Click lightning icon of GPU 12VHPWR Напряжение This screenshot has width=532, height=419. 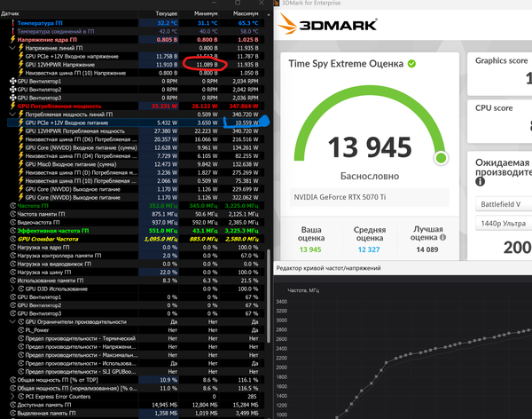21,65
